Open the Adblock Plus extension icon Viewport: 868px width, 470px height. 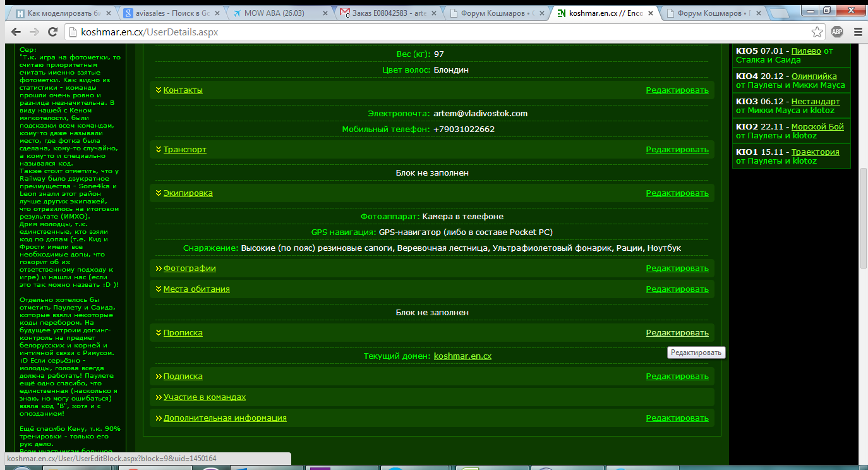837,32
